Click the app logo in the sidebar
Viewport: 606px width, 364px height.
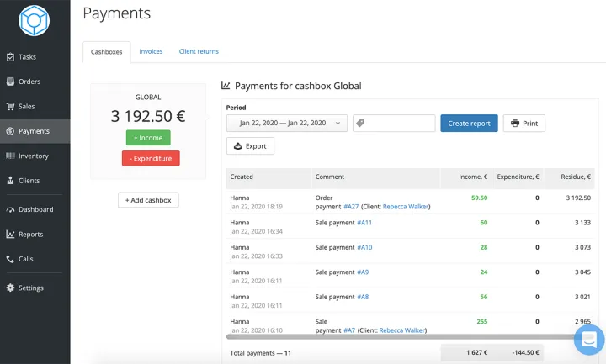pyautogui.click(x=35, y=19)
